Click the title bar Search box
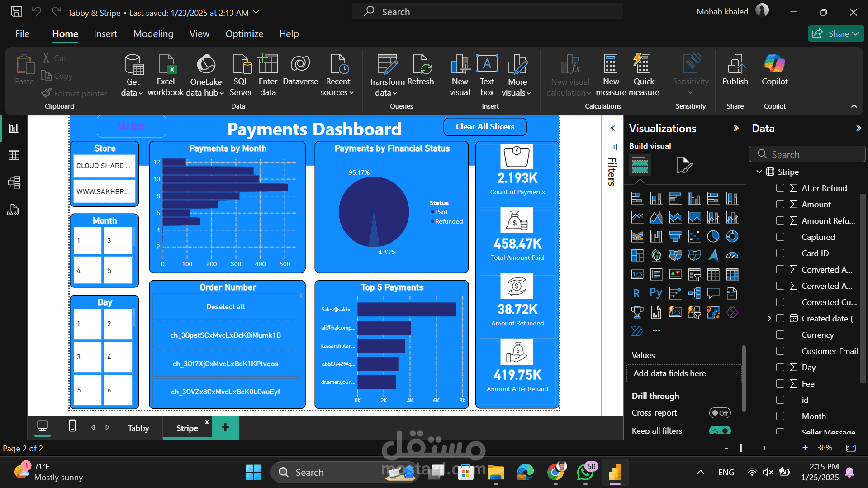 488,12
